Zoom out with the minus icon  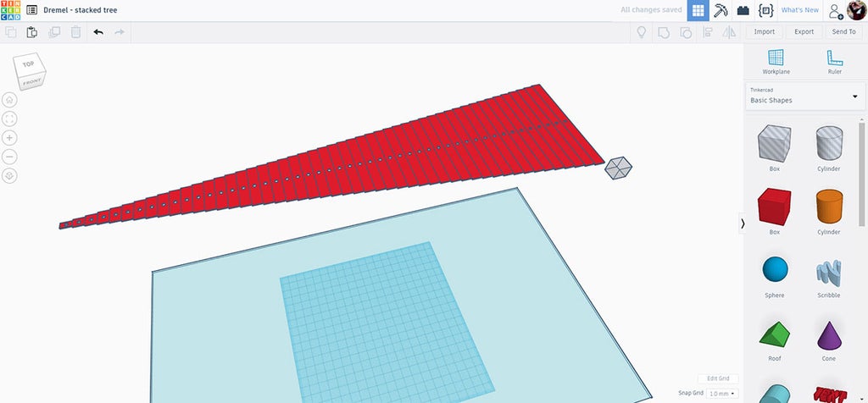pyautogui.click(x=9, y=157)
